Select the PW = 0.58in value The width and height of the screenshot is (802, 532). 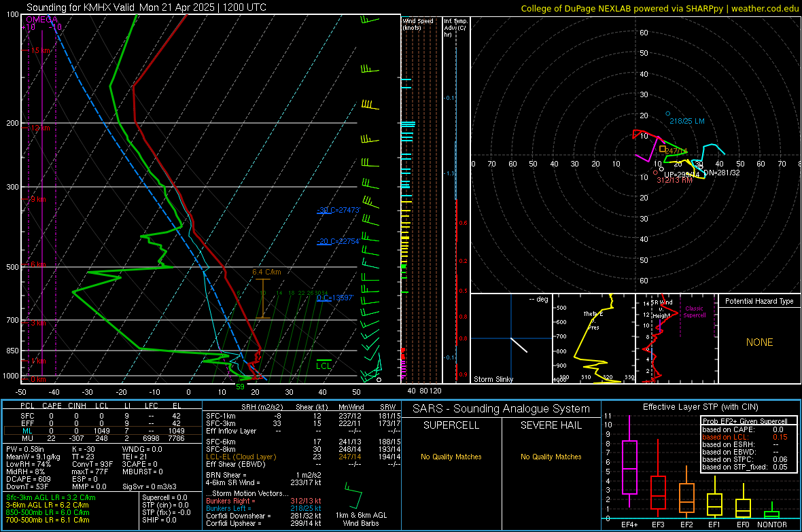pos(25,449)
